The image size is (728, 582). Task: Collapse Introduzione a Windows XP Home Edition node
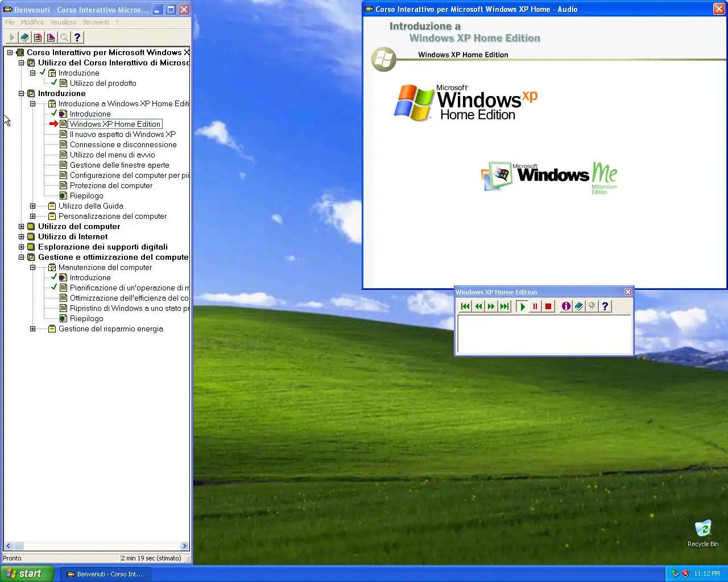coord(32,103)
